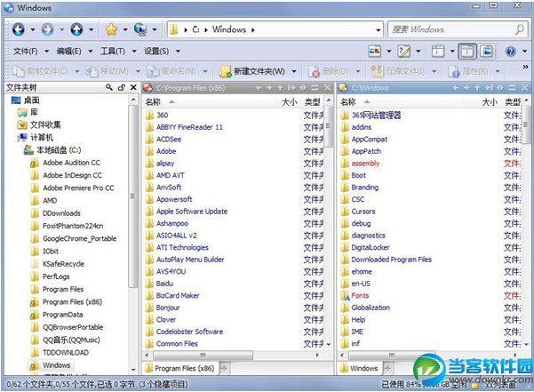Click up arrow in C:\Windows pane header
Viewport: 534px width, 392px height.
point(477,88)
